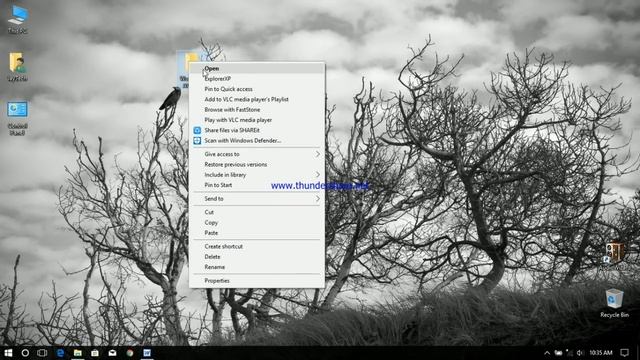Viewport: 640px width, 360px height.
Task: Open Mail app from taskbar
Action: coord(112,353)
